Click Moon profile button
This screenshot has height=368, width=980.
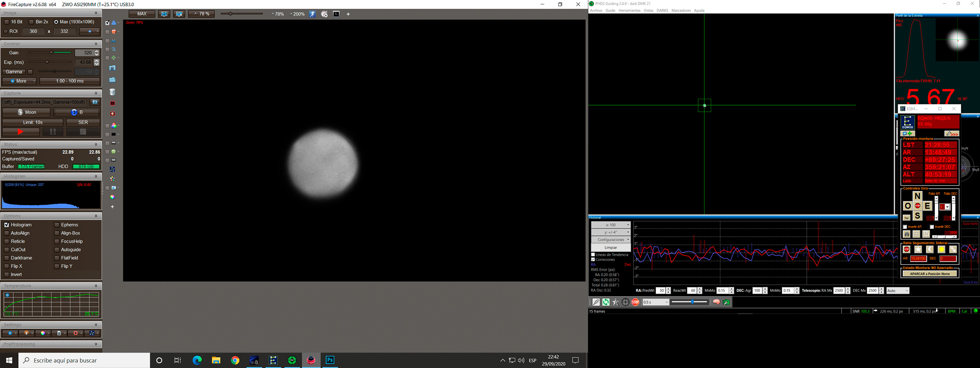pos(26,112)
